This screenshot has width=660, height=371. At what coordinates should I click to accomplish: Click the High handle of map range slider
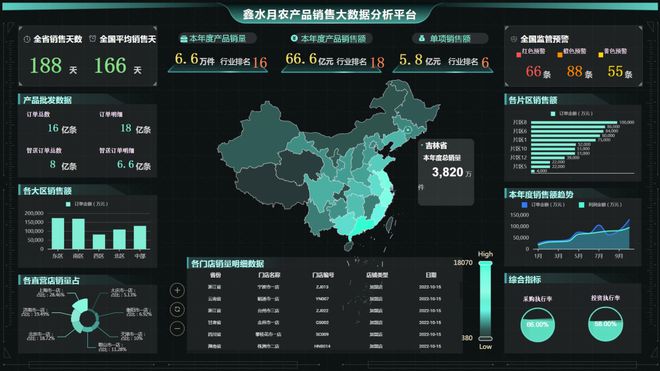(485, 264)
